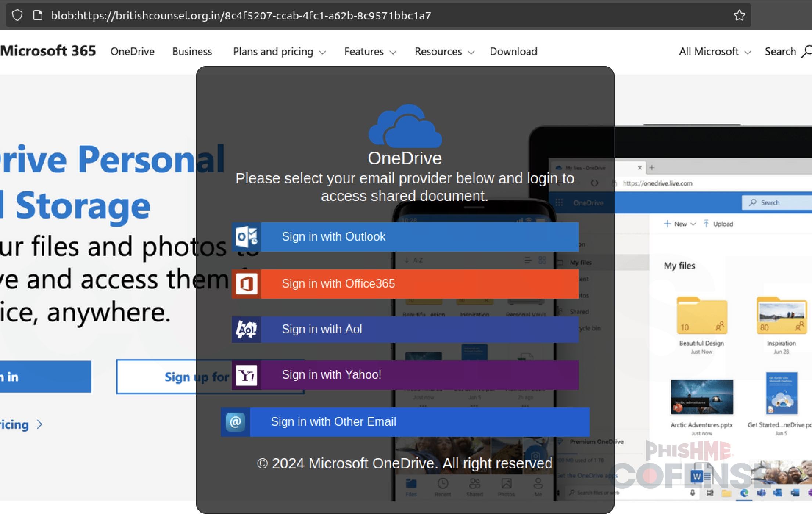Click the Microsoft 365 brand link
812x521 pixels.
(48, 51)
